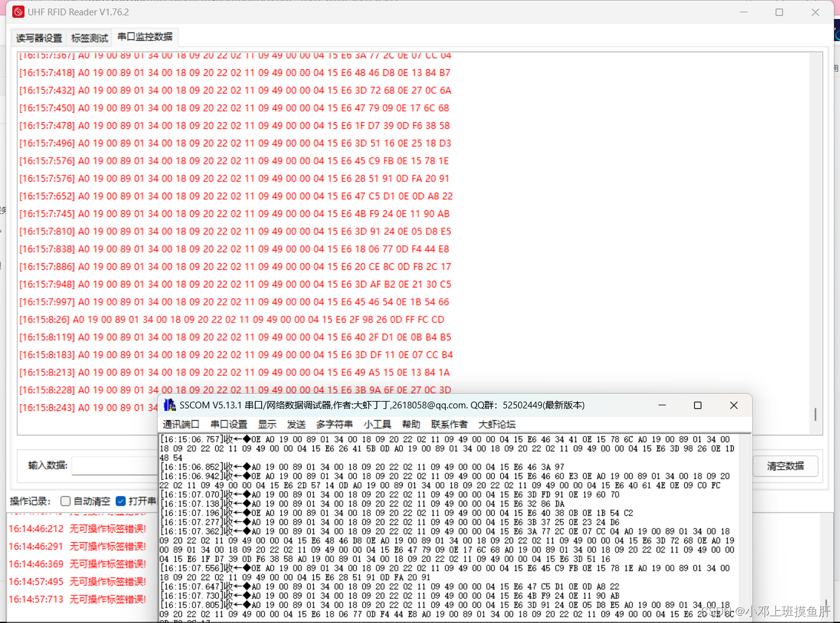Click the log line stamped [16:15:7:810]
Image resolution: width=840 pixels, height=623 pixels.
(235, 231)
